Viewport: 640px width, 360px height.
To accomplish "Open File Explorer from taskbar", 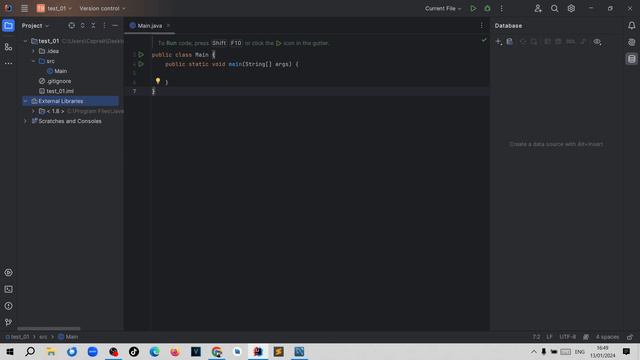I will [x=51, y=351].
